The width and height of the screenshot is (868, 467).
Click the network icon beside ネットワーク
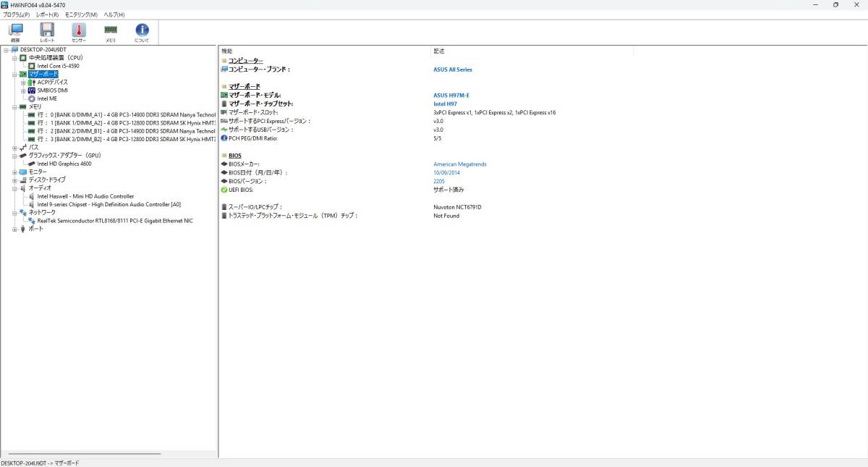click(x=23, y=212)
